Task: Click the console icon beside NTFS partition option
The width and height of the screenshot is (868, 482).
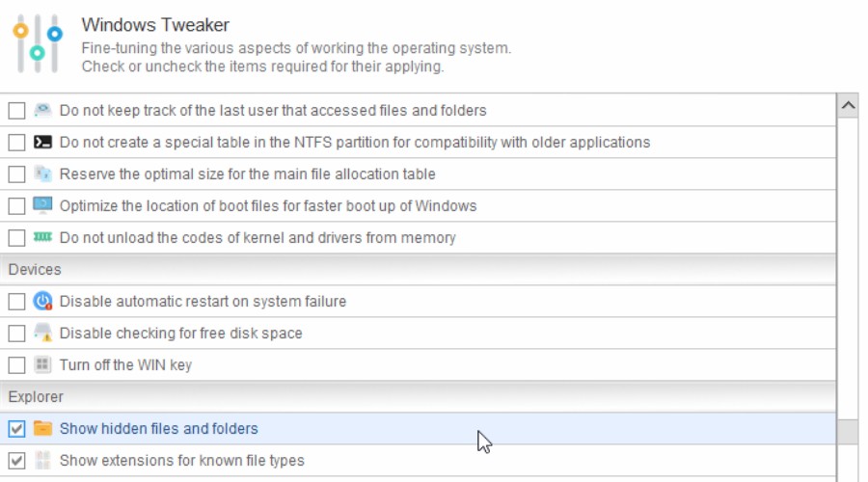Action: tap(42, 143)
